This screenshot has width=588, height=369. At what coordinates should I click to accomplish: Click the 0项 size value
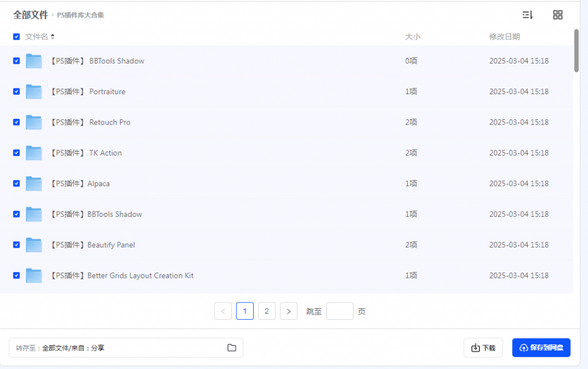coord(411,61)
